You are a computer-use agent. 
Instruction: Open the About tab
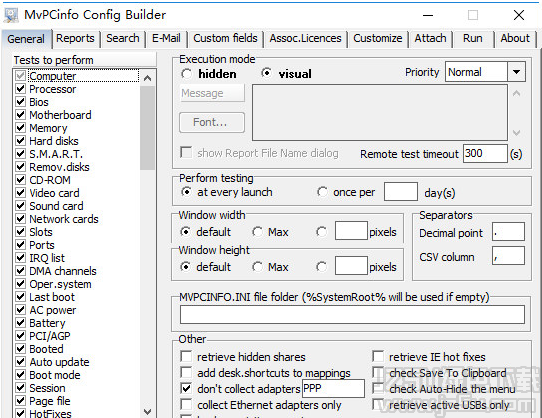[x=515, y=38]
